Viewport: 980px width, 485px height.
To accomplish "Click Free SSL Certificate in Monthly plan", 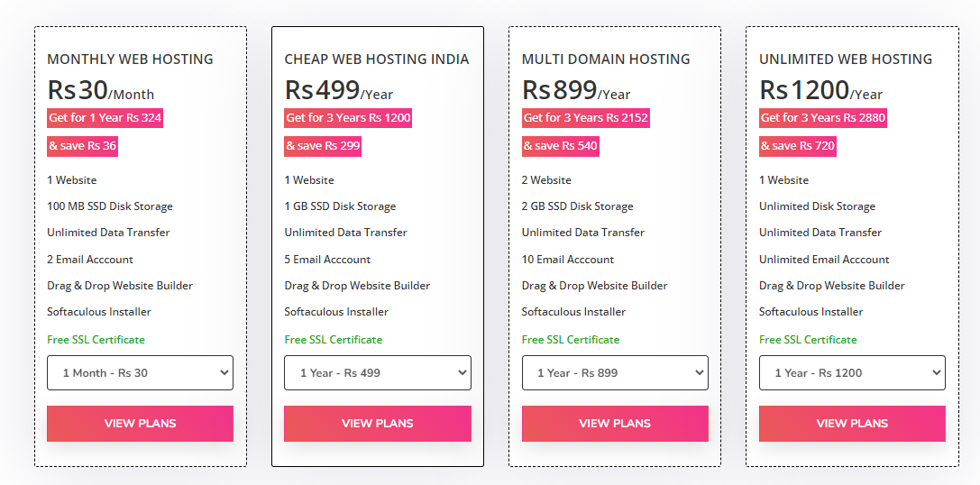I will click(96, 340).
